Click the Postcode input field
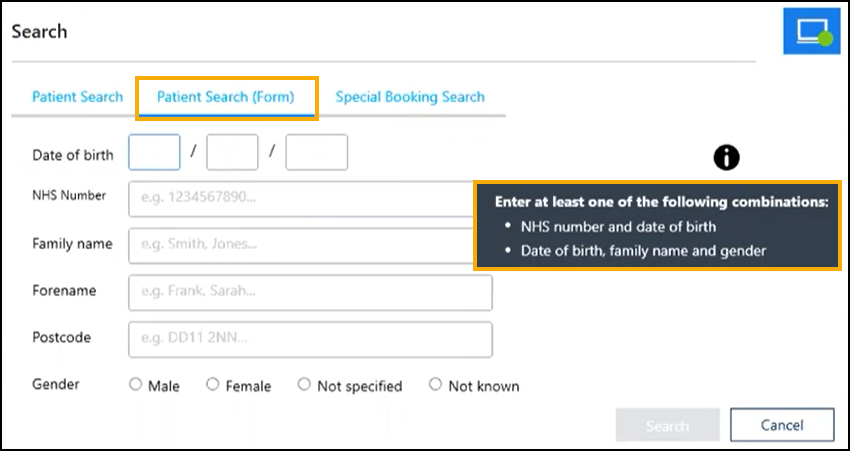 click(x=310, y=339)
